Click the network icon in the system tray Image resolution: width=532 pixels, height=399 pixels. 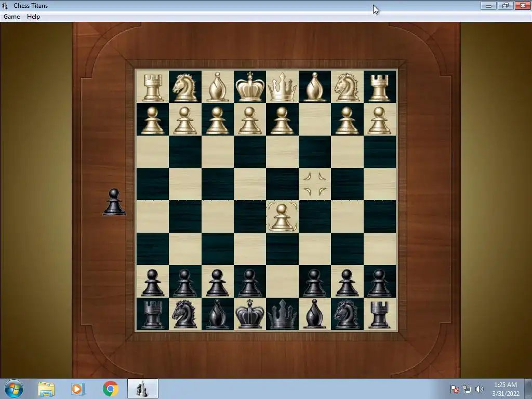[467, 390]
